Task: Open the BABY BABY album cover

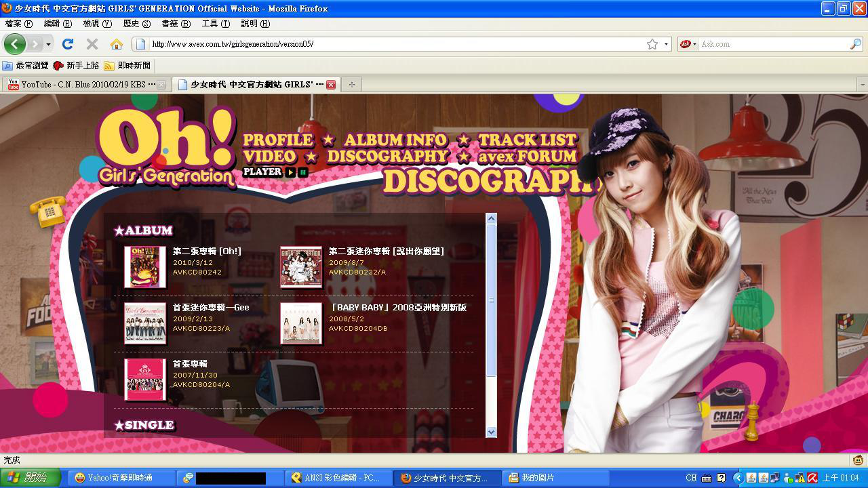Action: click(x=301, y=323)
